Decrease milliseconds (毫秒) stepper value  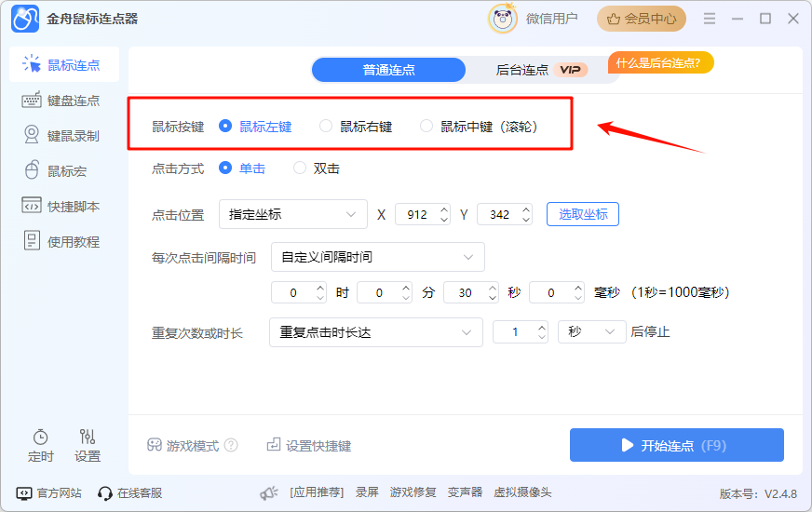[x=578, y=297]
